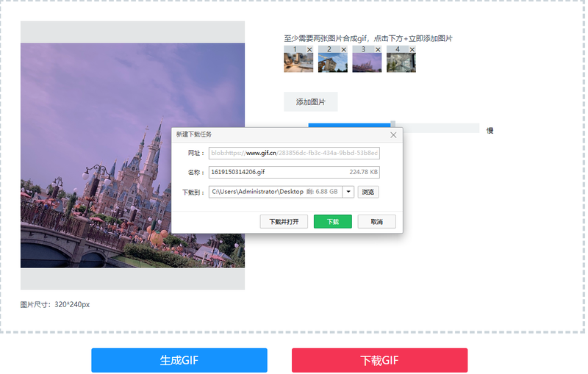Click the green 下载 button

coord(333,221)
